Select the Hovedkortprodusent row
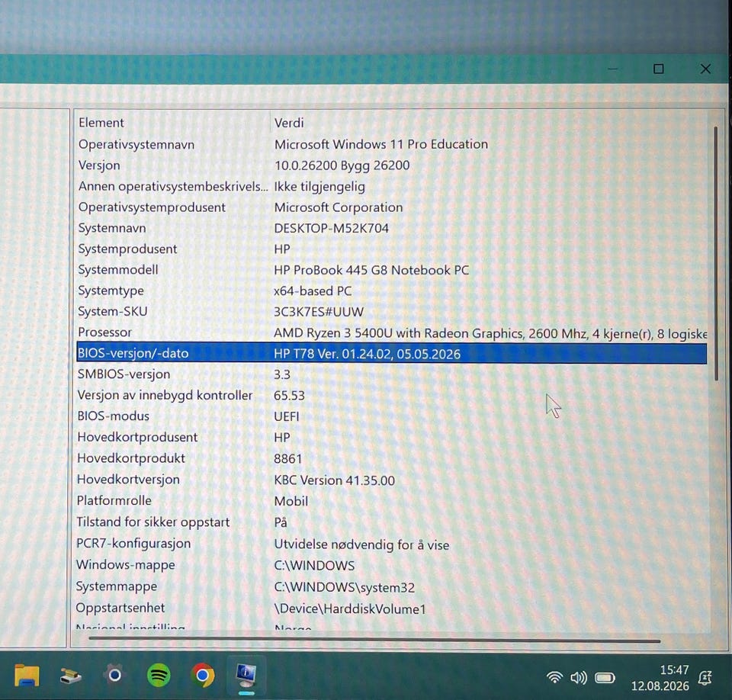 tap(392, 438)
